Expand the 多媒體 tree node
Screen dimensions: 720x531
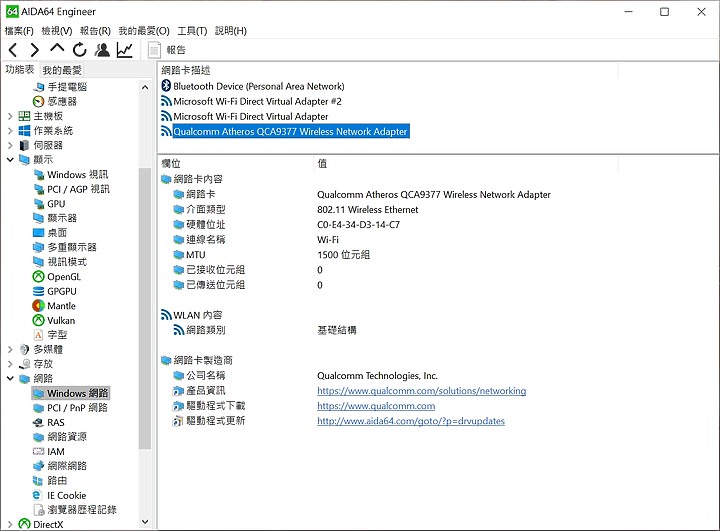pyautogui.click(x=10, y=350)
